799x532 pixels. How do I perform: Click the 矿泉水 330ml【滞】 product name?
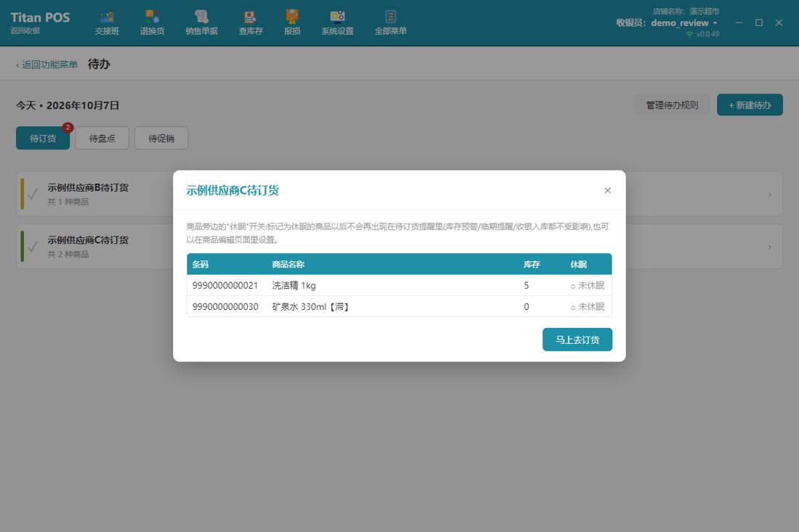[310, 307]
